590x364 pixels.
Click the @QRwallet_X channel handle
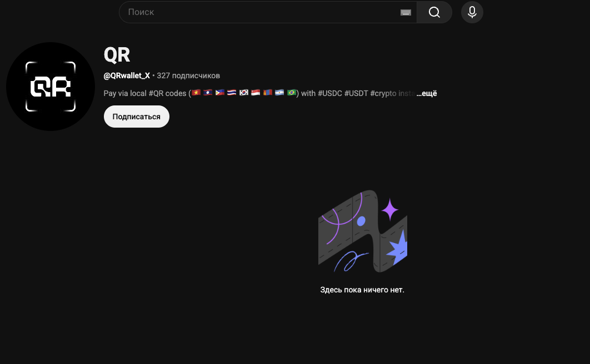click(x=127, y=75)
